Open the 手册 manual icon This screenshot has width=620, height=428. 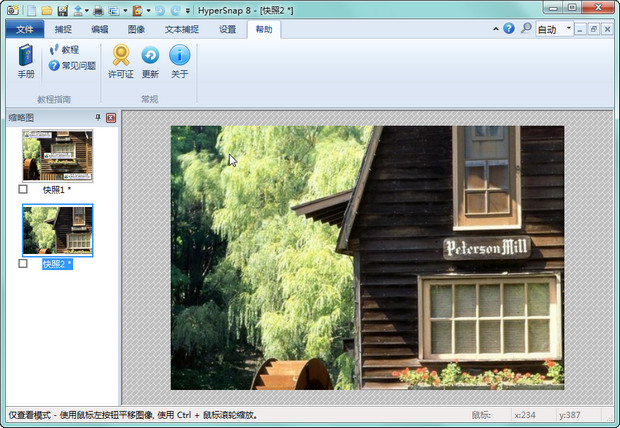coord(25,60)
